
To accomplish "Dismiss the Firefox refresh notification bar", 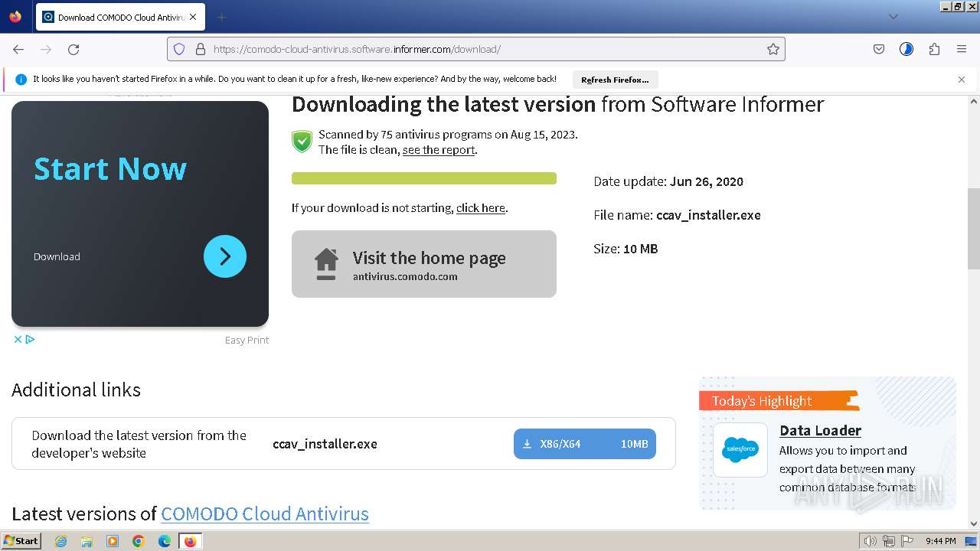I will pos(962,80).
